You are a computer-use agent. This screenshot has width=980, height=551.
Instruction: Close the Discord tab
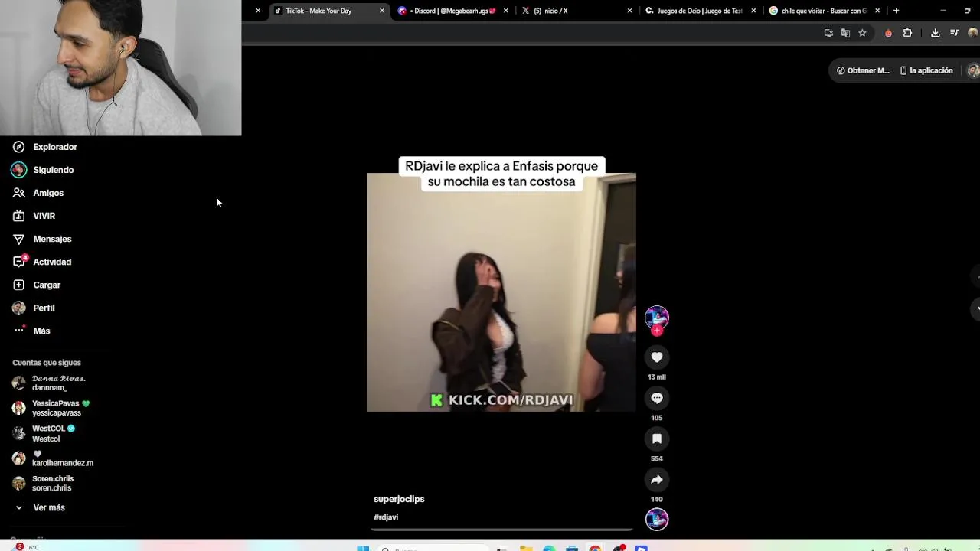click(505, 11)
